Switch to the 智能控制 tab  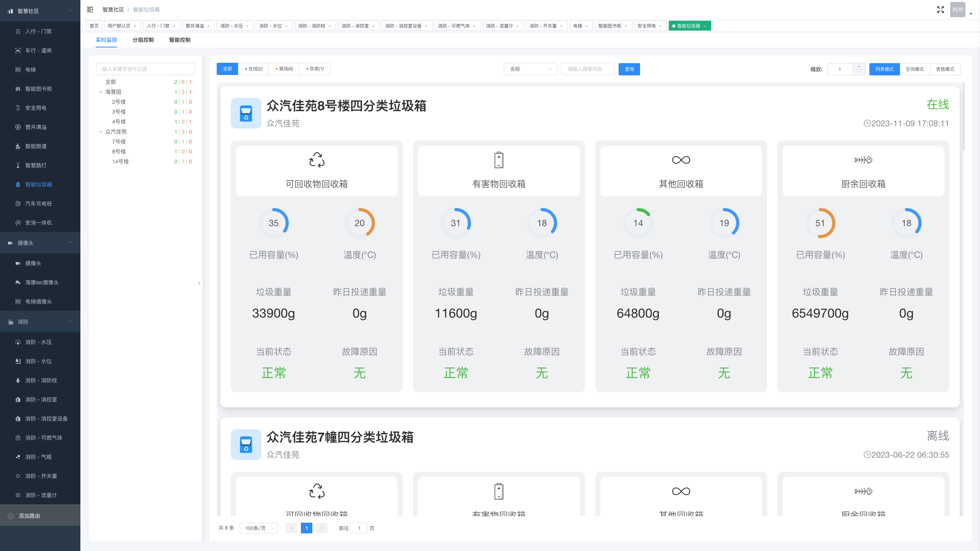click(x=180, y=40)
